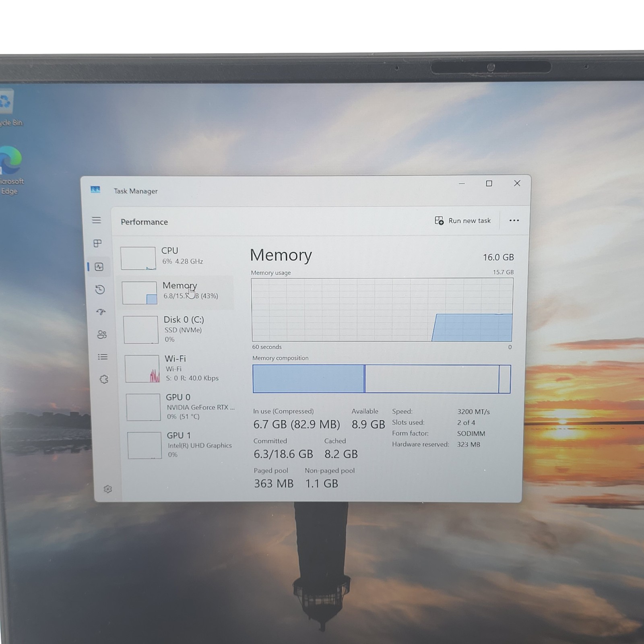Close the Task Manager window
The width and height of the screenshot is (644, 644).
[x=517, y=184]
